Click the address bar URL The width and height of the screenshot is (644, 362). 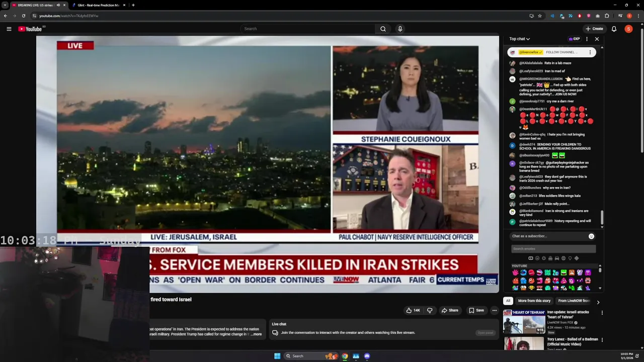click(x=69, y=16)
